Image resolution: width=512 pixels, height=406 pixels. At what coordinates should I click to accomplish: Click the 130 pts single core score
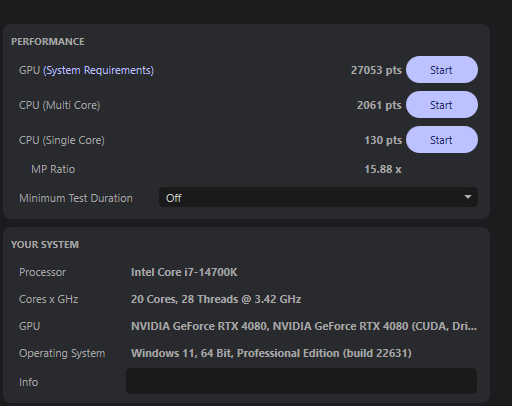[x=383, y=140]
